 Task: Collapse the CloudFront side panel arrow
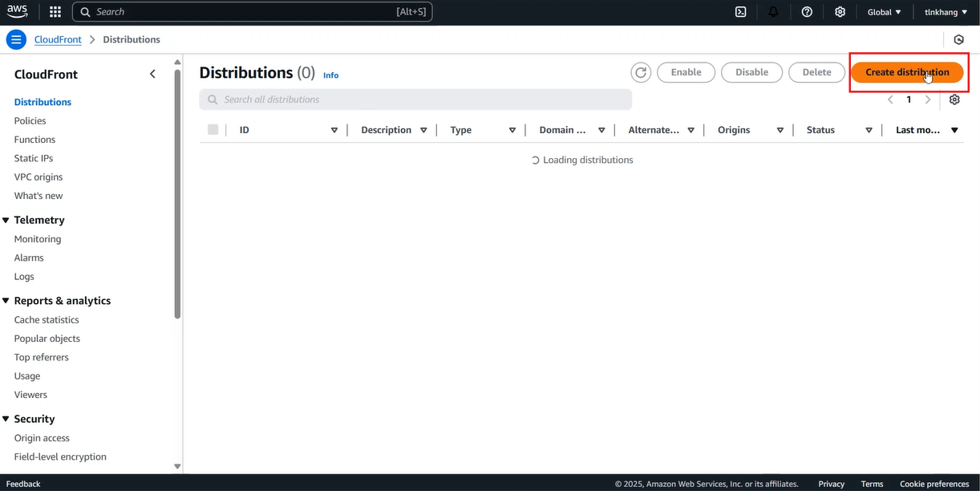pyautogui.click(x=152, y=74)
